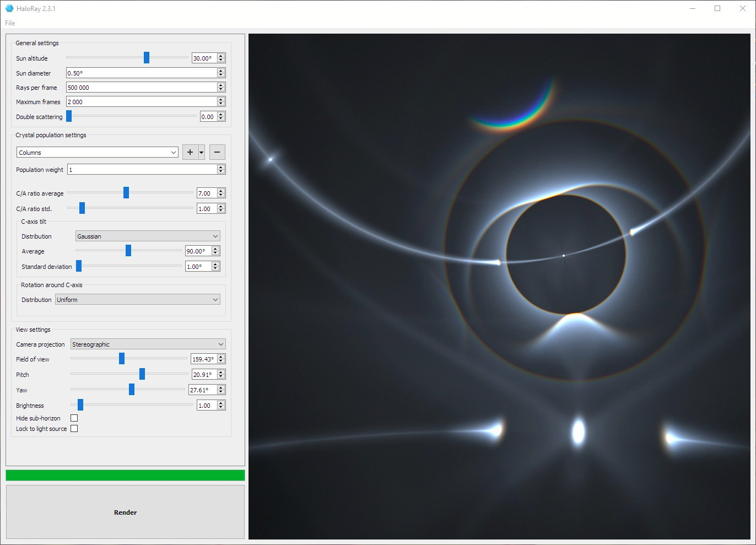Click the Pitch slider handle

(x=142, y=374)
